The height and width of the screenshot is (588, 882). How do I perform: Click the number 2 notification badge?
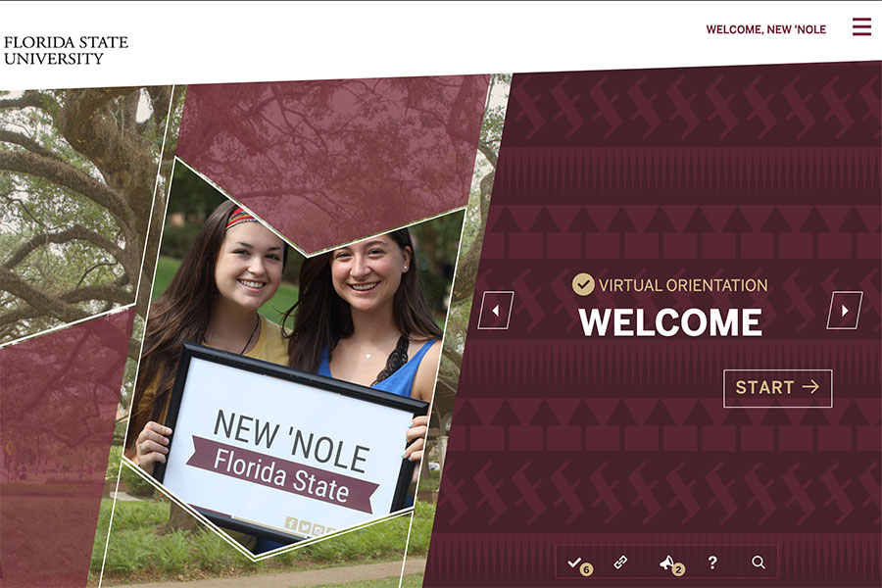(x=679, y=569)
